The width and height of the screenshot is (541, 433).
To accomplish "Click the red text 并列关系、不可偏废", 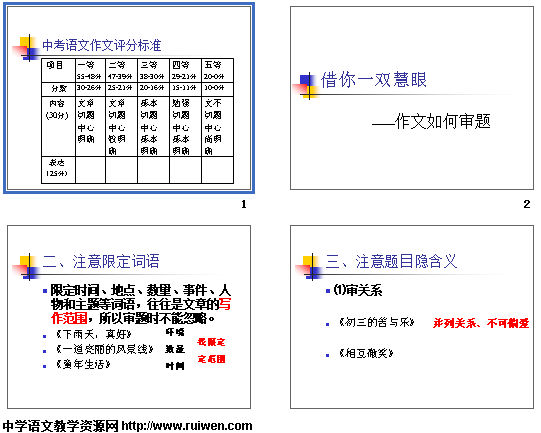I will tap(481, 323).
